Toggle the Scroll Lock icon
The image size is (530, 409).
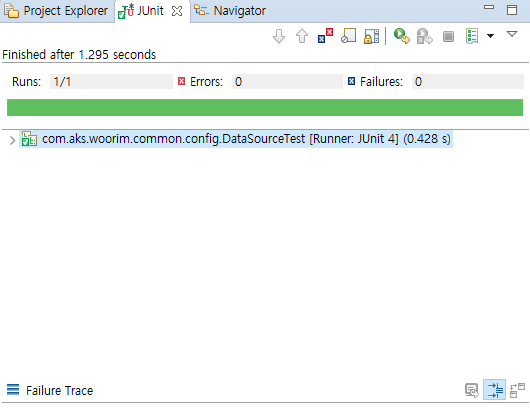point(371,36)
